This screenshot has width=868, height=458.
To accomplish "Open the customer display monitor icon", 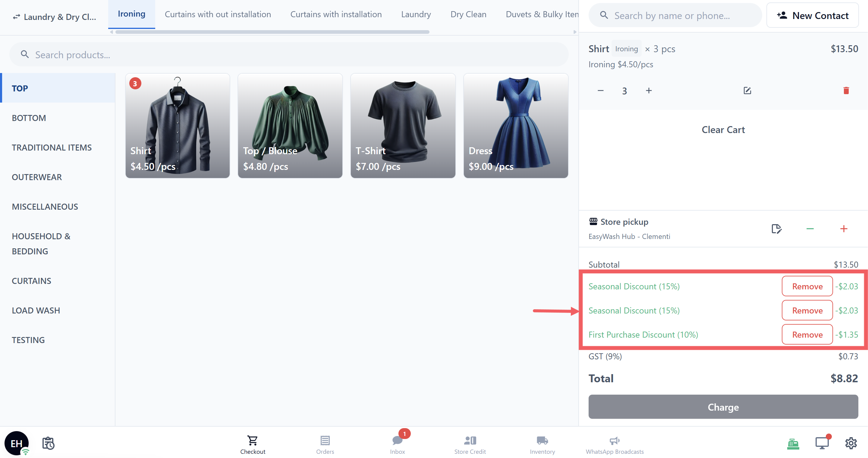I will point(822,443).
